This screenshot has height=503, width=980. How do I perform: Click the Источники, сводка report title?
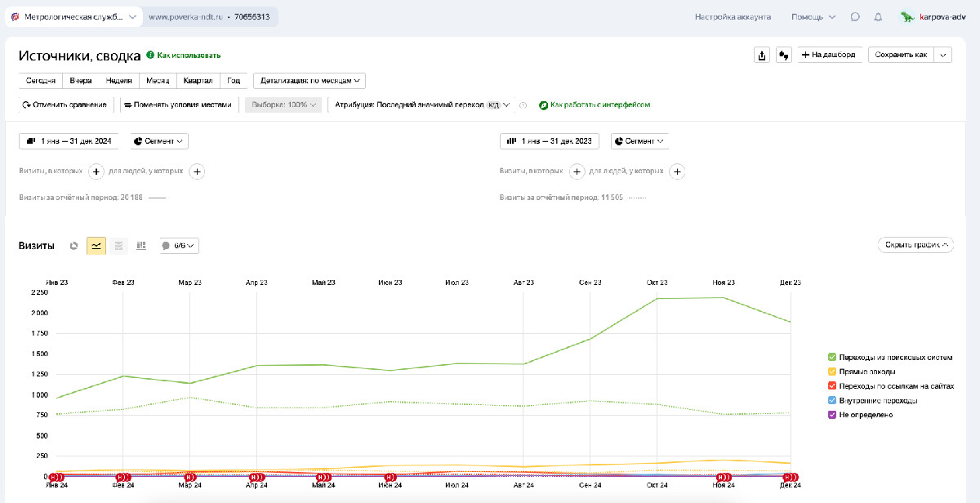[x=79, y=55]
